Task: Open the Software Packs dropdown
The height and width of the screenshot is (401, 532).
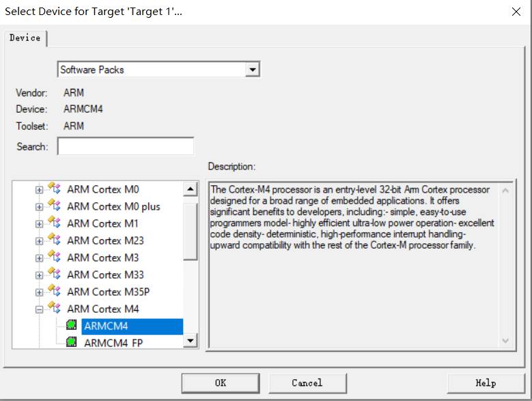Action: pyautogui.click(x=253, y=70)
